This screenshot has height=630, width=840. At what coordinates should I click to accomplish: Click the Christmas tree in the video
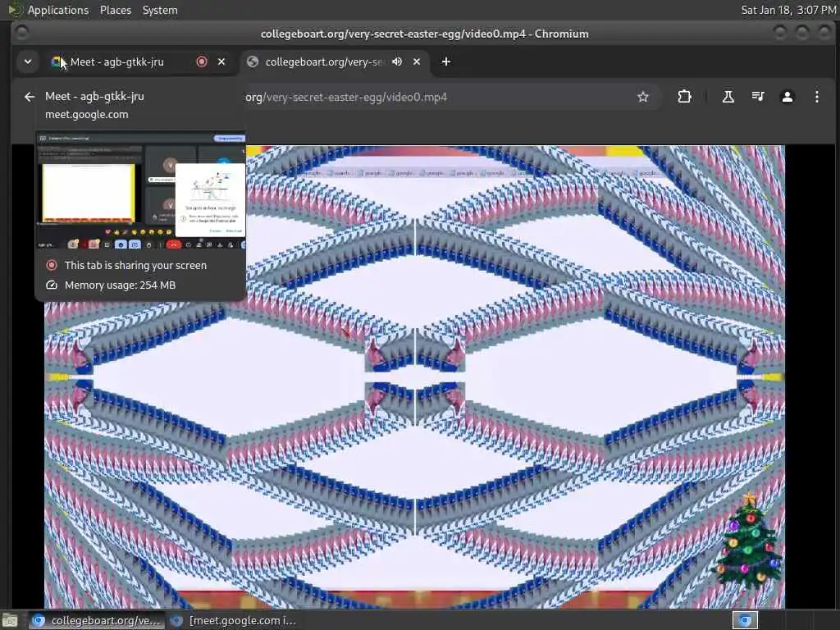pyautogui.click(x=749, y=541)
